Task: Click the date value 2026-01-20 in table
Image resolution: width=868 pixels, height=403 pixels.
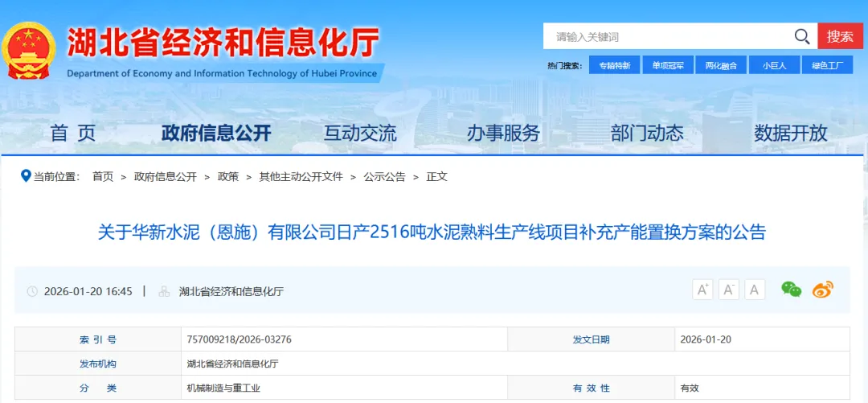Action: click(706, 339)
